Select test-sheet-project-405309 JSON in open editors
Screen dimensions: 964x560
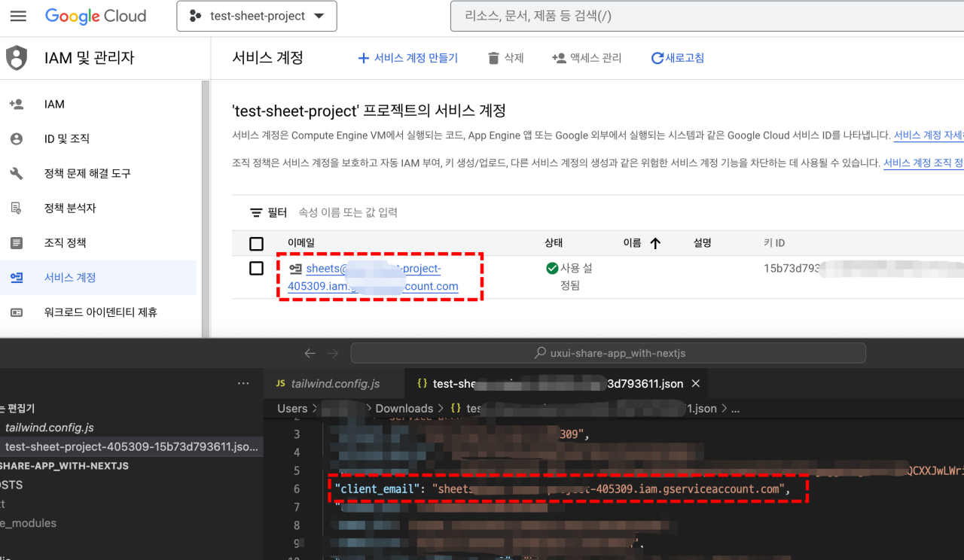(x=132, y=446)
